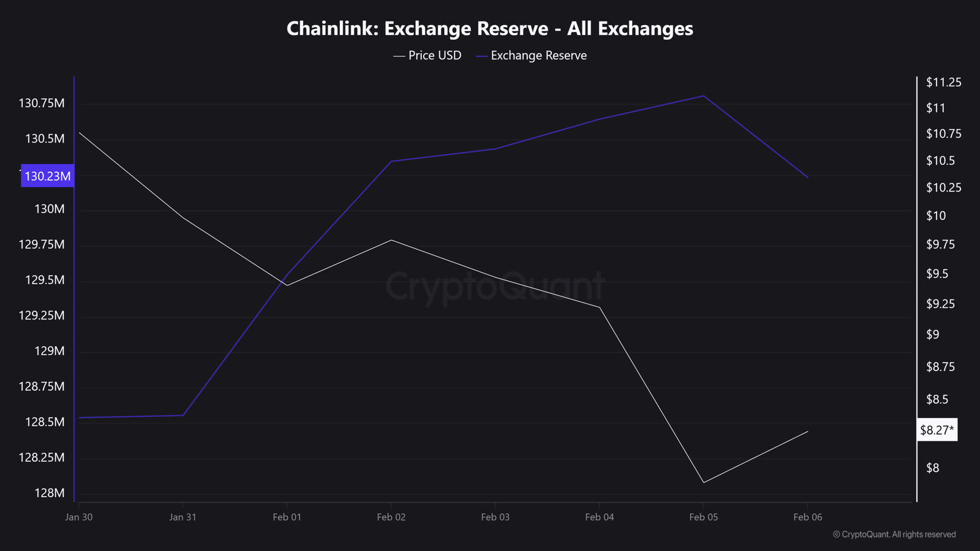Select the Feb 01 date label
This screenshot has width=980, height=551.
coord(287,517)
